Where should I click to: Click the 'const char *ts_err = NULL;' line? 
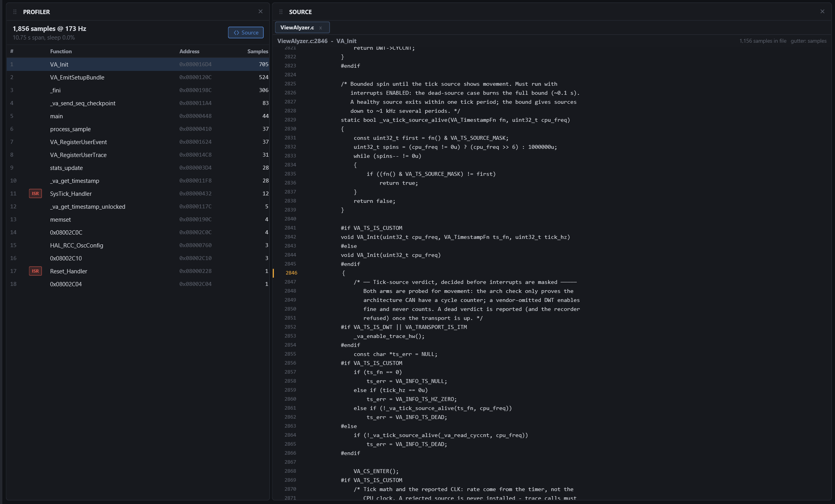click(395, 354)
